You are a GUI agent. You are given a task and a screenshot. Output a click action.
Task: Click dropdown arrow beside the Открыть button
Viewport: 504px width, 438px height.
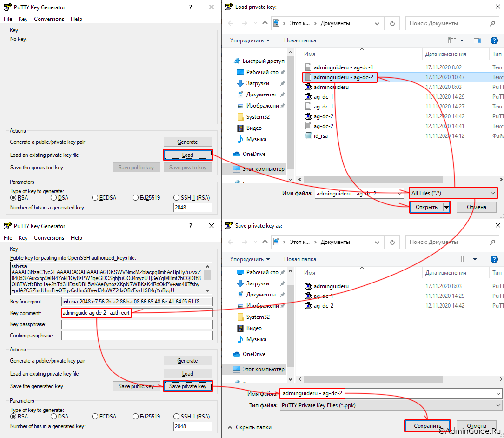pyautogui.click(x=447, y=207)
